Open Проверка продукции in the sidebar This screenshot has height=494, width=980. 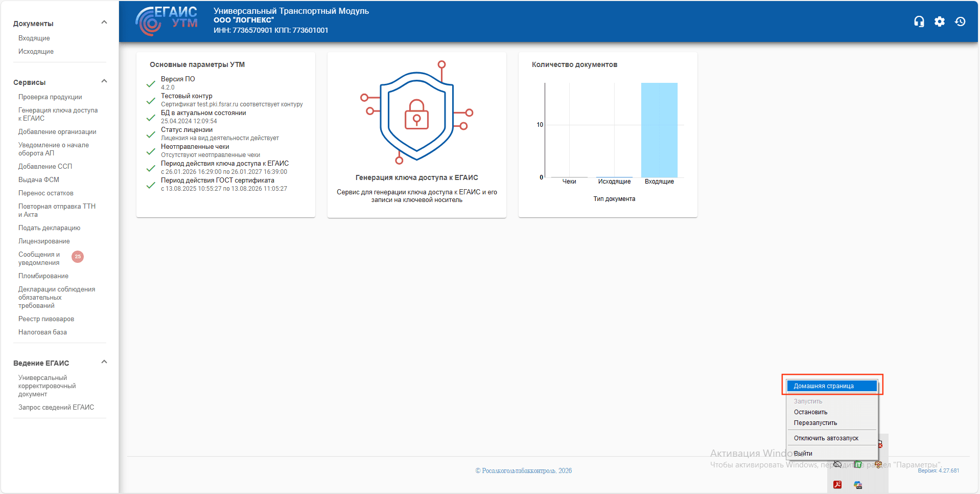(x=50, y=97)
